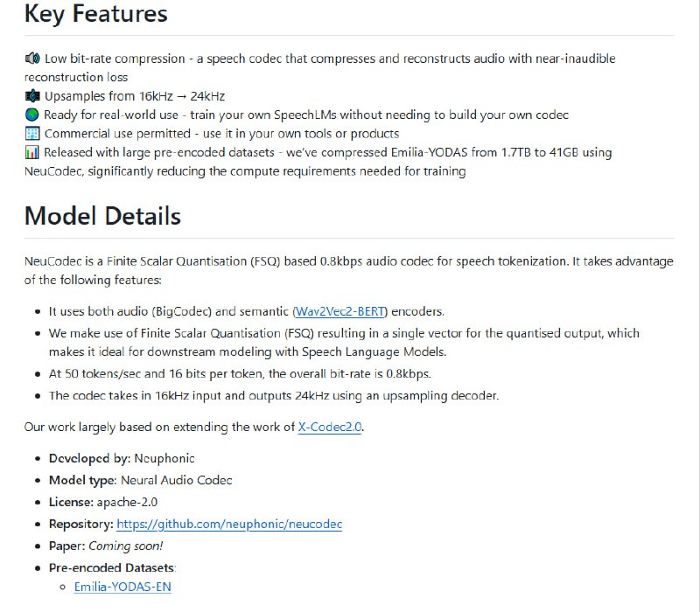Click the "Model type:" label
The width and height of the screenshot is (700, 612).
pos(83,480)
